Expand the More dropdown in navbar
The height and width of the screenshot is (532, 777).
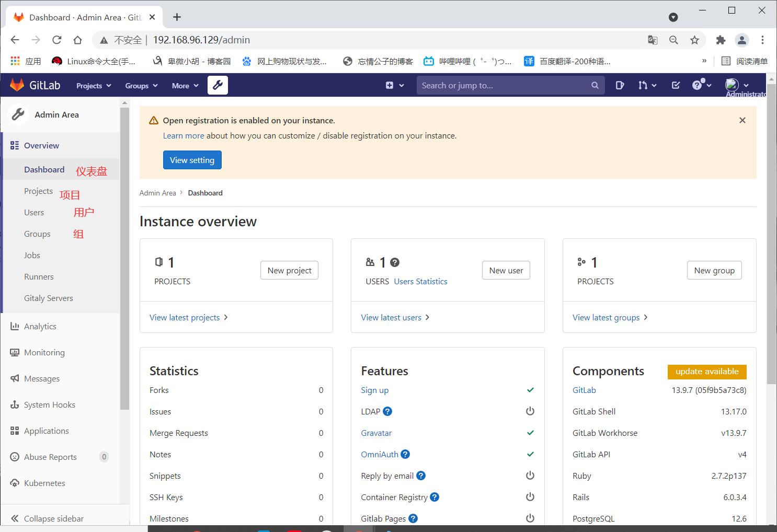pos(185,86)
